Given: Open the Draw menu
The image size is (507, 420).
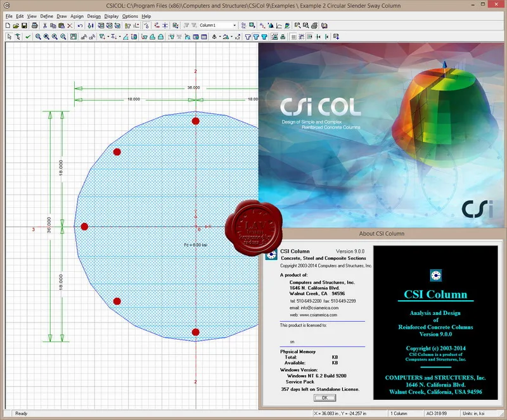Looking at the screenshot, I should click(61, 16).
